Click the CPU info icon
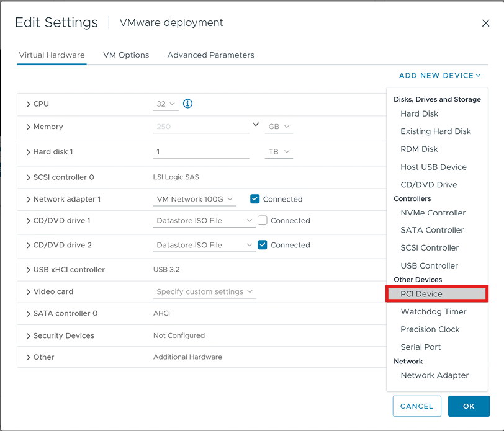504x431 pixels. pos(188,104)
